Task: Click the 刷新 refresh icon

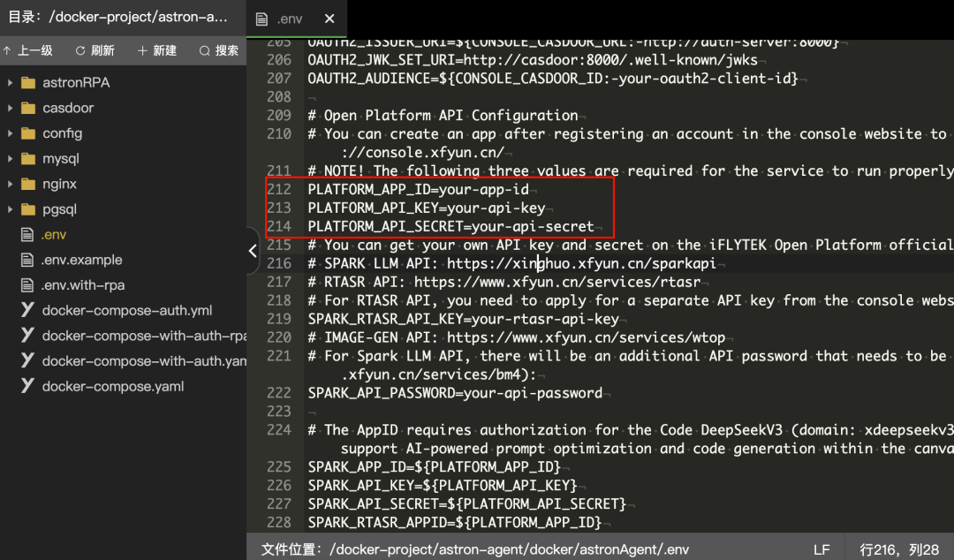Action: [80, 50]
